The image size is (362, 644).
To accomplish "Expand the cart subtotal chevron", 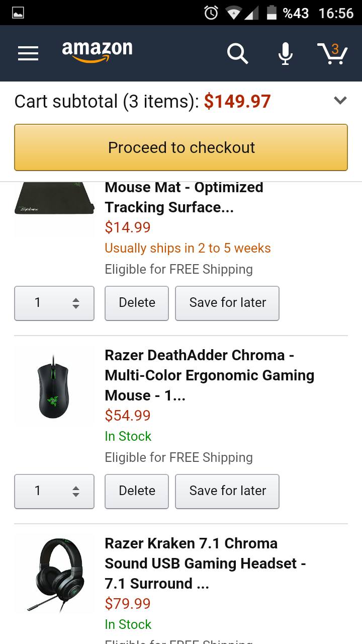I will pos(340,101).
